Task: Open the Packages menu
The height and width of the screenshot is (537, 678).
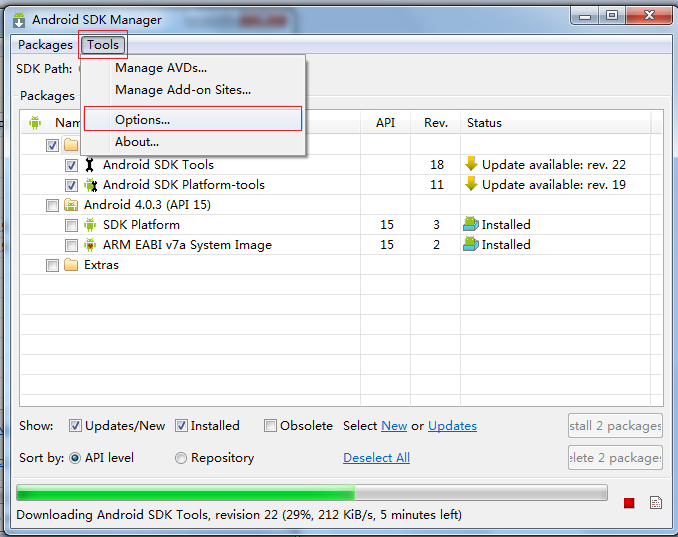Action: (x=45, y=45)
